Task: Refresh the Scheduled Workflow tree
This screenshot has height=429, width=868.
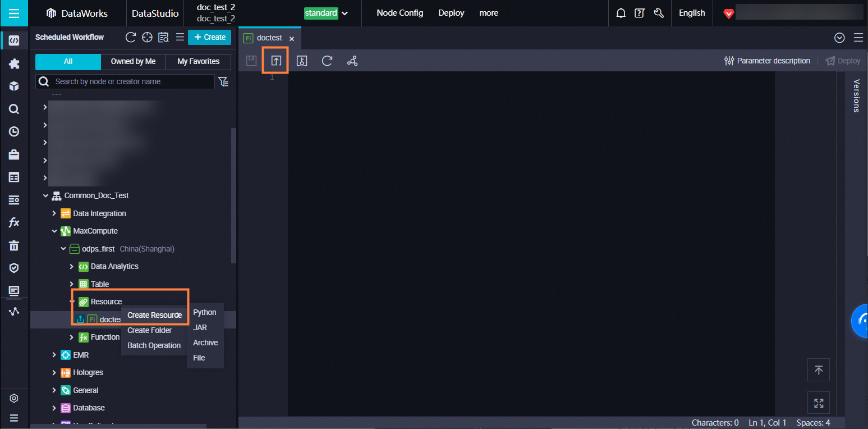Action: click(131, 37)
